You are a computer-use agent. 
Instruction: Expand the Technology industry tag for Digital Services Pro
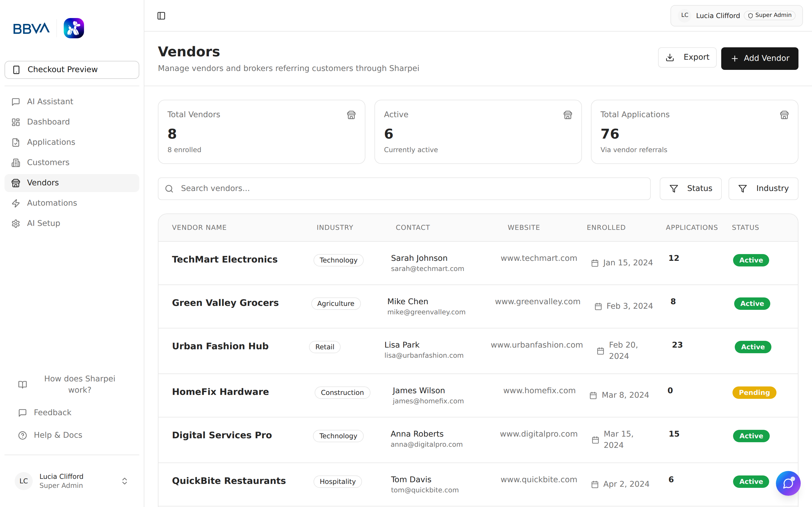click(x=338, y=435)
